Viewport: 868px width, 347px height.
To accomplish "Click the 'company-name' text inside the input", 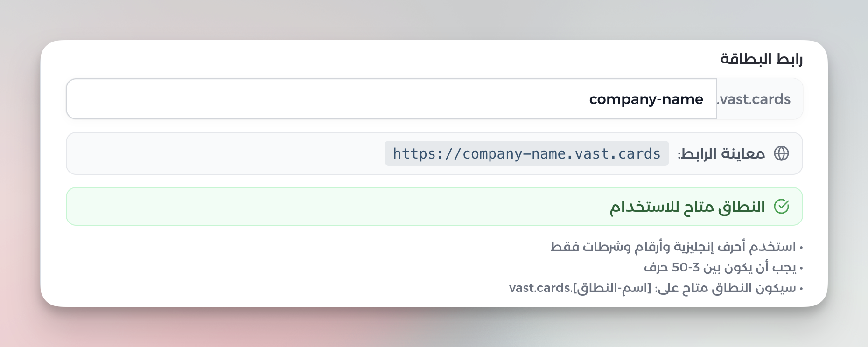I will tap(646, 99).
